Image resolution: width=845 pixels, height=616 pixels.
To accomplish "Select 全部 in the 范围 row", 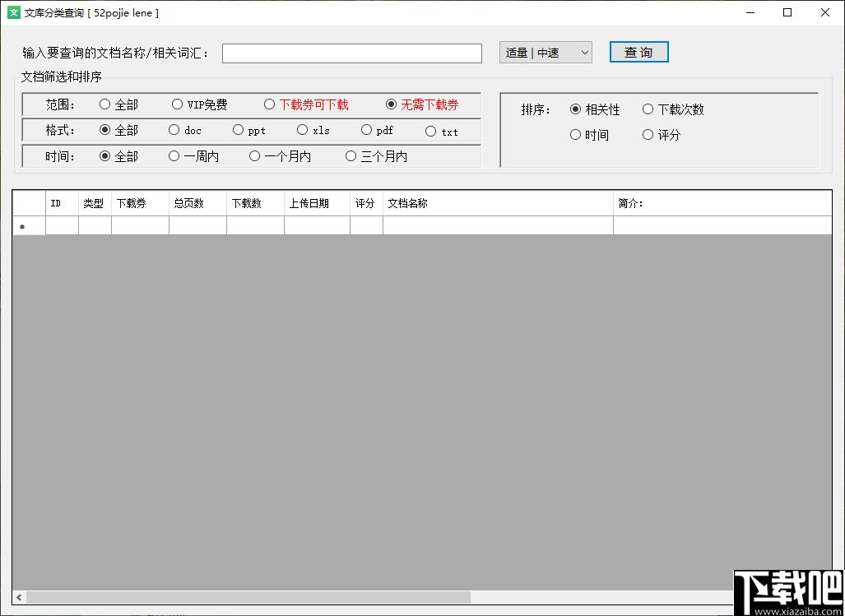I will pyautogui.click(x=118, y=104).
